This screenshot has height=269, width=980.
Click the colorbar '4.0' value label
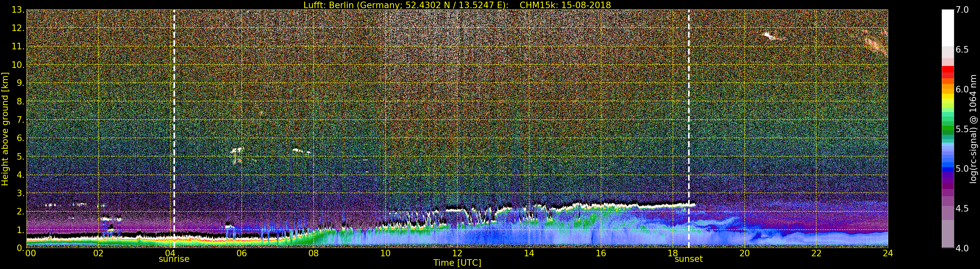(x=962, y=248)
